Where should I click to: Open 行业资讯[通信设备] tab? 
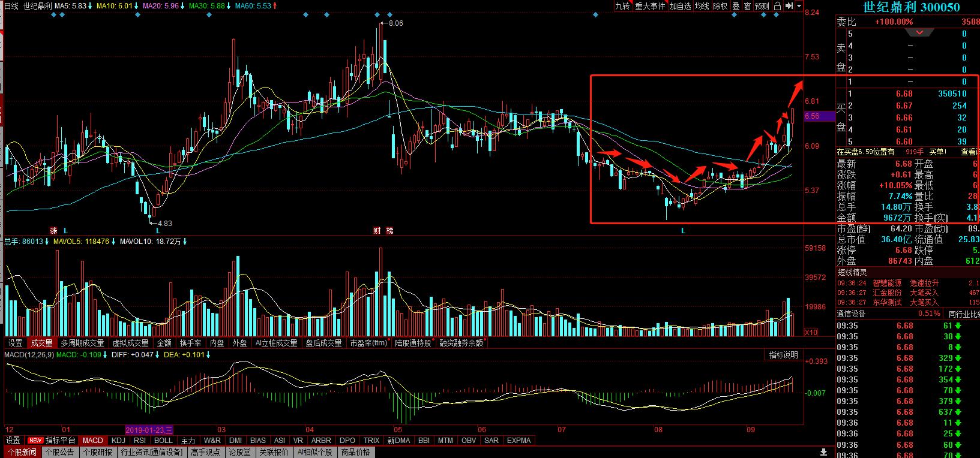(152, 452)
